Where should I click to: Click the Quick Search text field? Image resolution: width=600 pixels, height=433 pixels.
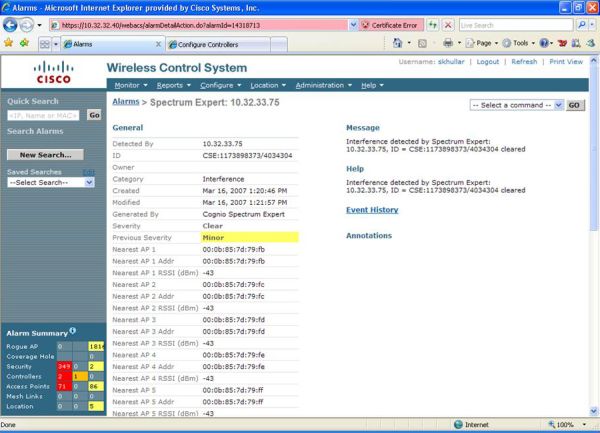pyautogui.click(x=43, y=116)
